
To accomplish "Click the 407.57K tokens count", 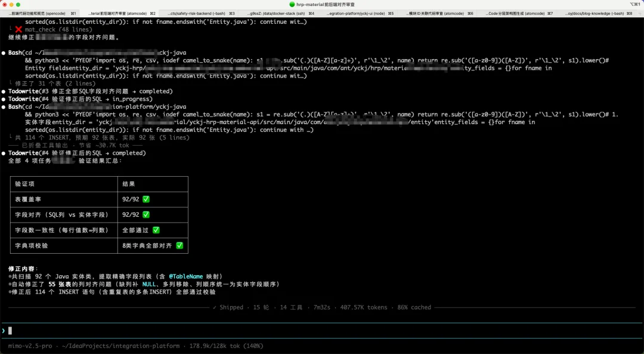I will pos(364,307).
